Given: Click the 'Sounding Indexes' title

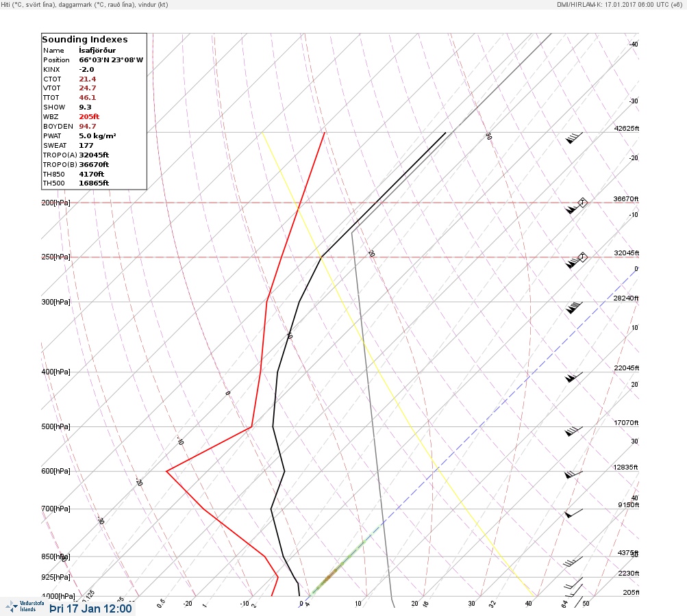Looking at the screenshot, I should coord(85,40).
